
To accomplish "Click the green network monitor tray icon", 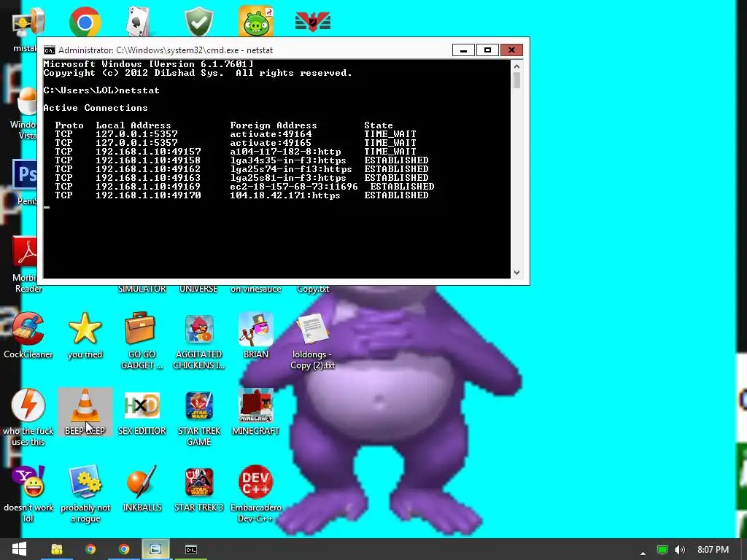I will 662,550.
